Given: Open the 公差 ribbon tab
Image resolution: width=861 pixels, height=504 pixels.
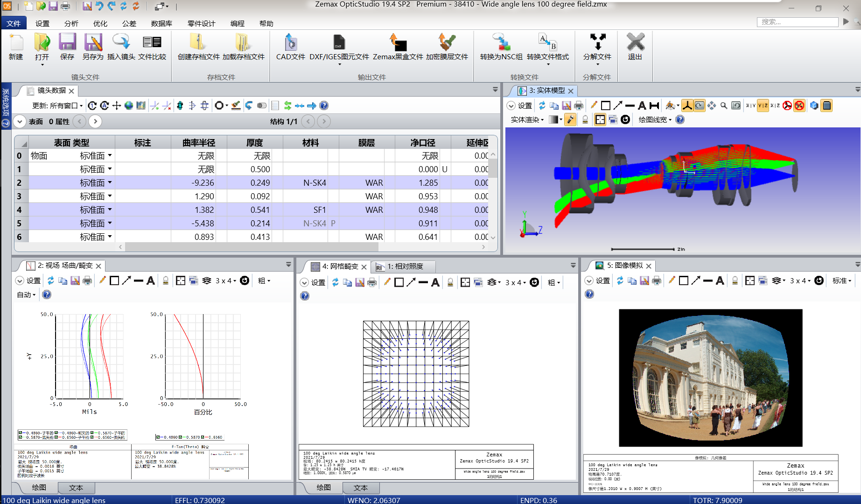Looking at the screenshot, I should [129, 23].
